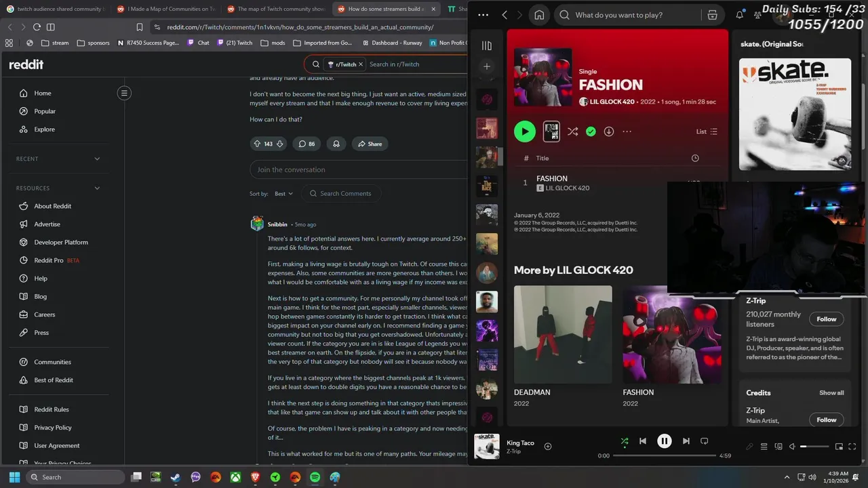Open the Spotify queue
Image resolution: width=868 pixels, height=488 pixels.
[x=764, y=447]
